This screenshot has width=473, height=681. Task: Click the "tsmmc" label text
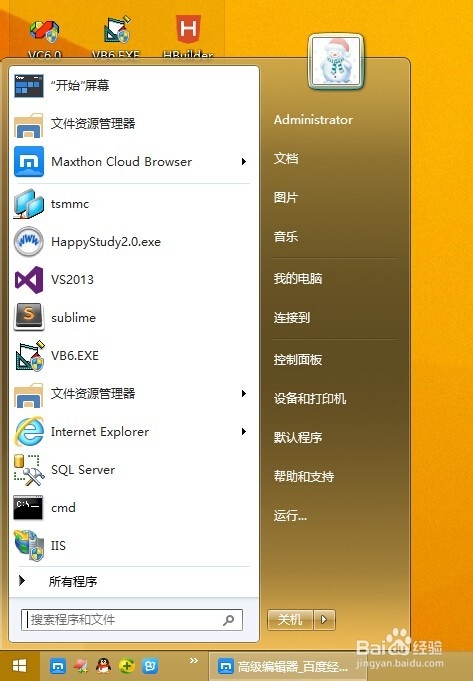pos(70,204)
